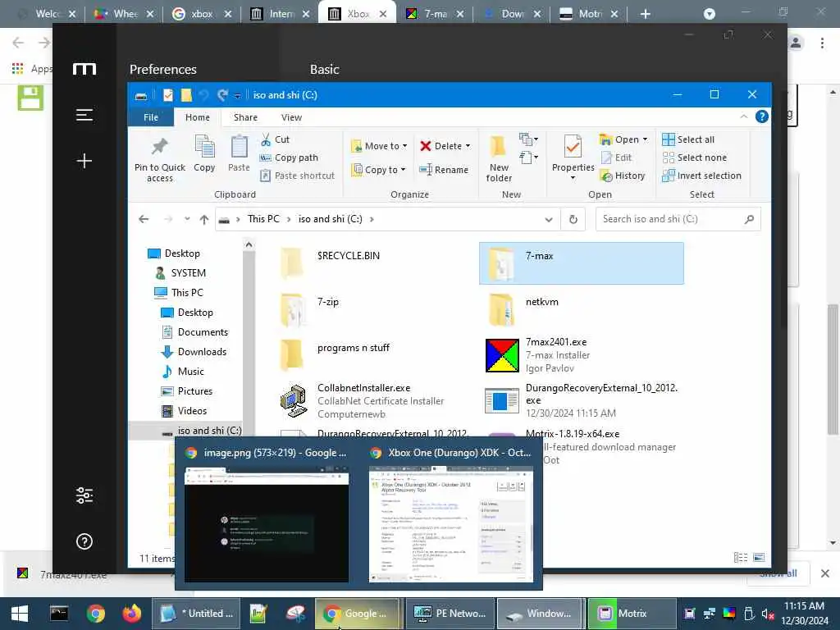Screen dimensions: 840x630
Task: Switch Explorer to the large icons view icon
Action: coord(759,558)
